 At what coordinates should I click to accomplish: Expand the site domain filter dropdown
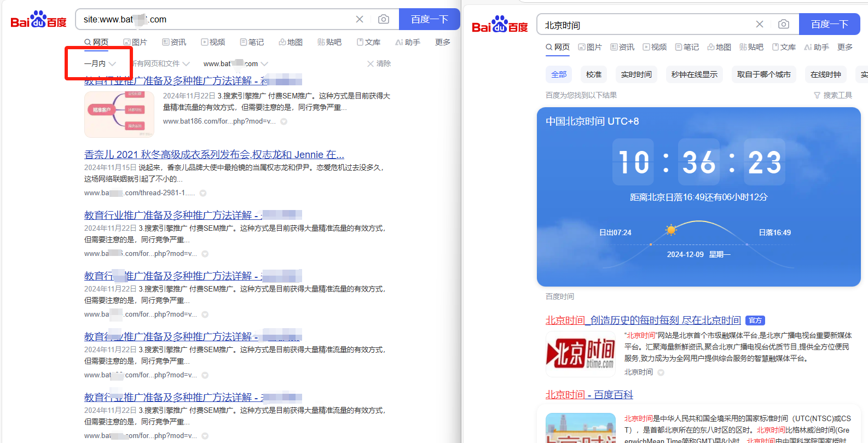pyautogui.click(x=235, y=63)
